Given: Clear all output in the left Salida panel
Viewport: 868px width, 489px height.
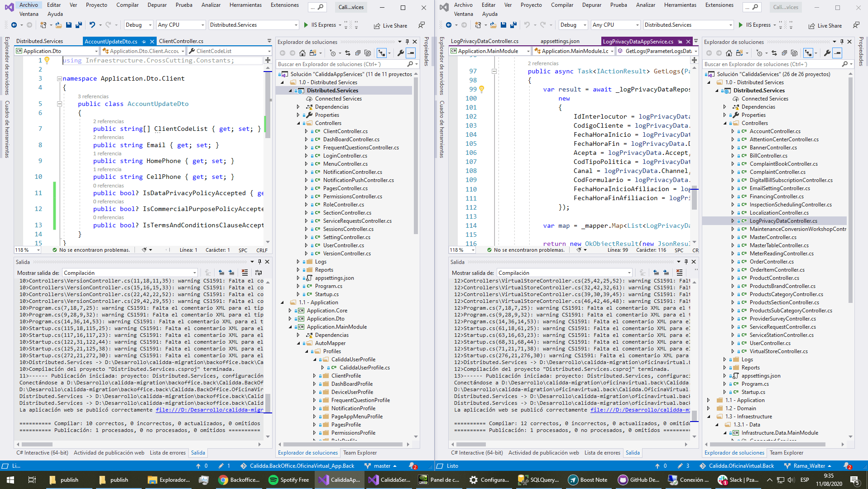Looking at the screenshot, I should [x=245, y=273].
